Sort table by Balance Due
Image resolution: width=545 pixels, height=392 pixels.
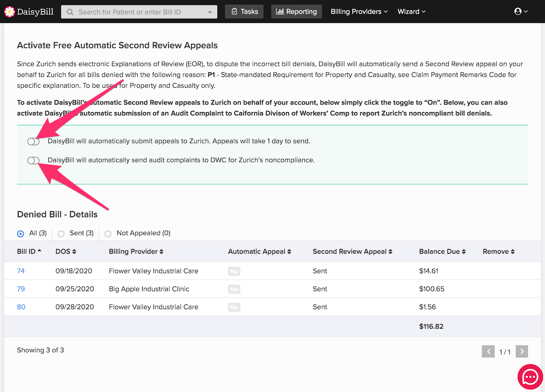[442, 252]
